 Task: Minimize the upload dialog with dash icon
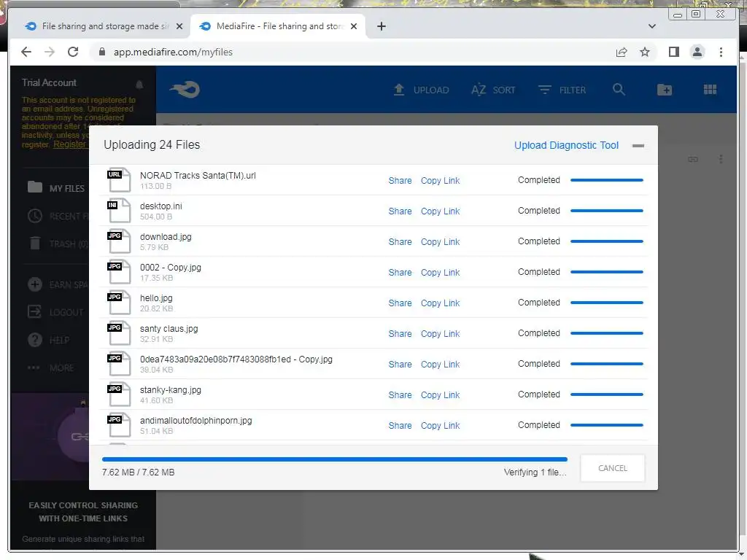pyautogui.click(x=638, y=146)
